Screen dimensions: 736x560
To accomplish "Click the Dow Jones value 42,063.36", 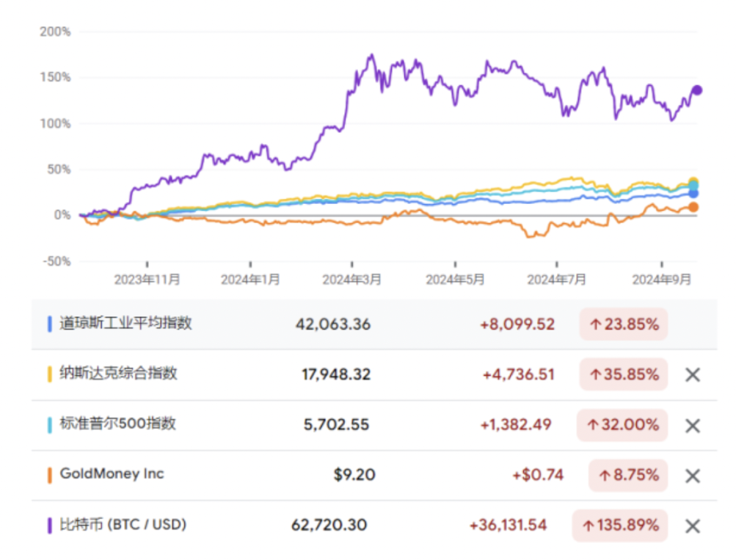I will (333, 324).
